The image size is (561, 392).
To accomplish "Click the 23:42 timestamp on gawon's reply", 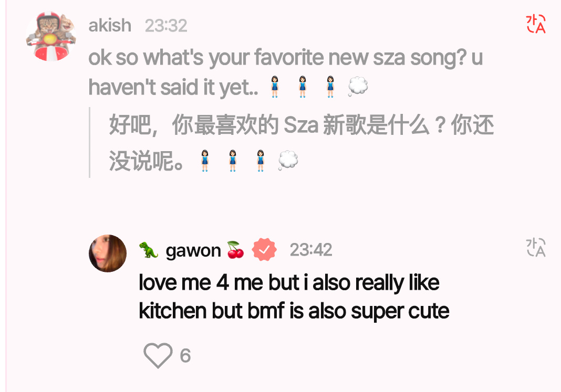I will click(311, 250).
